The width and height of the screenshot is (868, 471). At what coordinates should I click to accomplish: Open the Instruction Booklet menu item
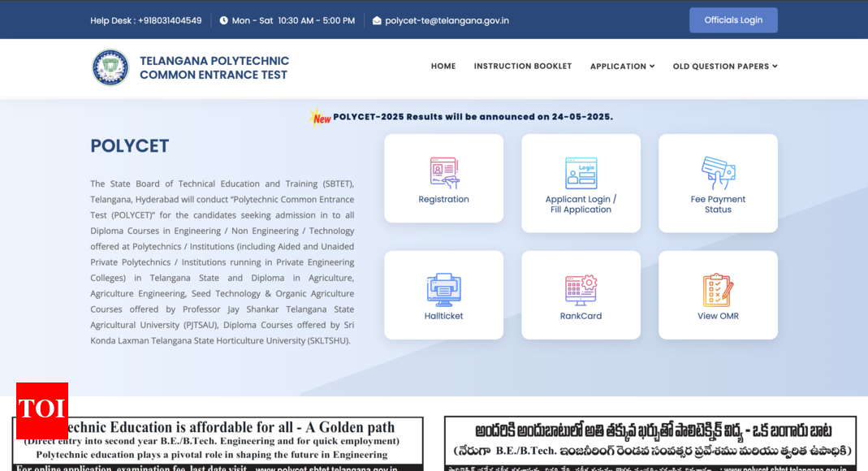point(523,66)
